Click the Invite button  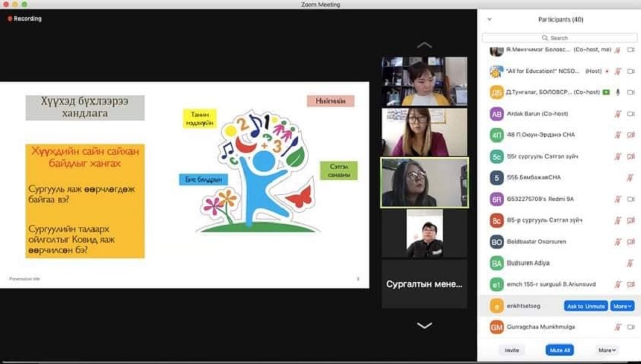512,350
